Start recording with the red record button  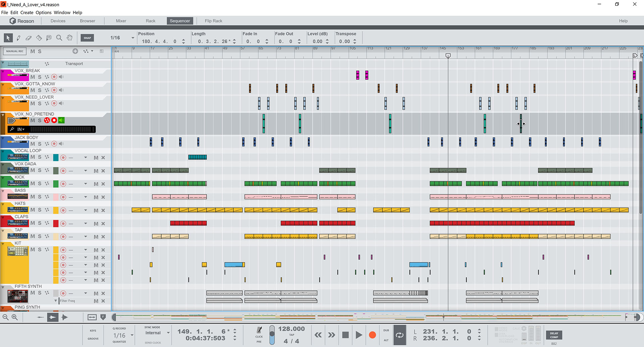coord(372,335)
